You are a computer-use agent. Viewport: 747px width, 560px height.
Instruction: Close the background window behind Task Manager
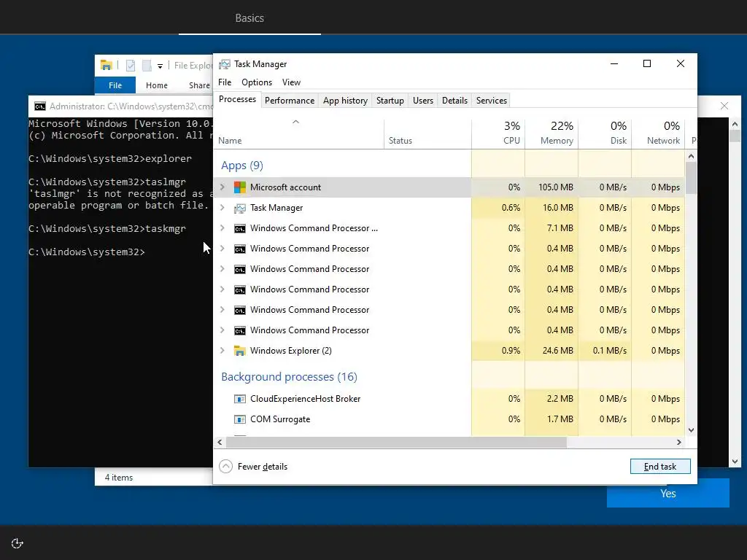tap(724, 106)
